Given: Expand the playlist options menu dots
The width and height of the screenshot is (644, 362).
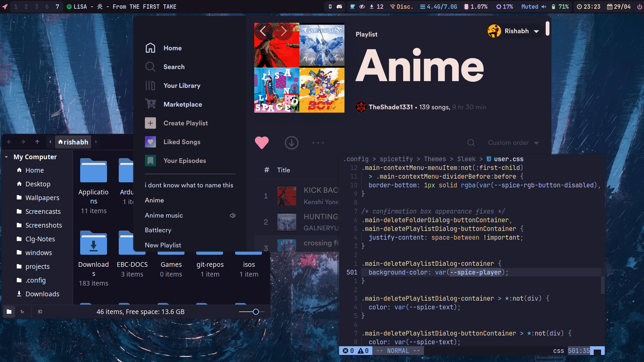Looking at the screenshot, I should [318, 143].
